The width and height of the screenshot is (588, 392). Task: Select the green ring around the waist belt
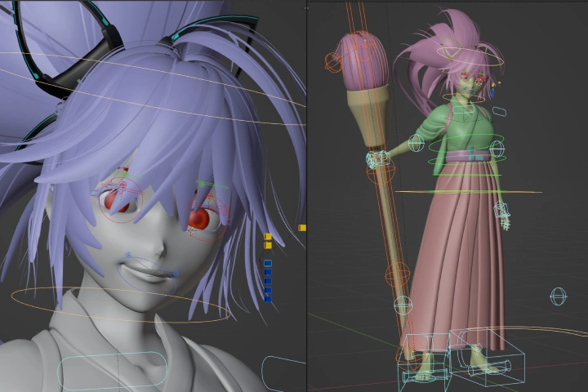click(x=467, y=158)
